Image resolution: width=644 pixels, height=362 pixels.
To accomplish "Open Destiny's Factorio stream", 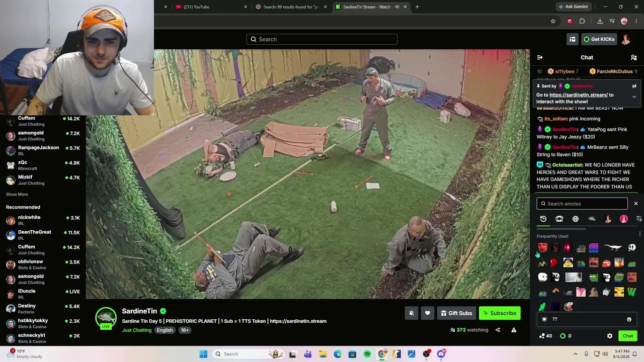I will (x=43, y=309).
